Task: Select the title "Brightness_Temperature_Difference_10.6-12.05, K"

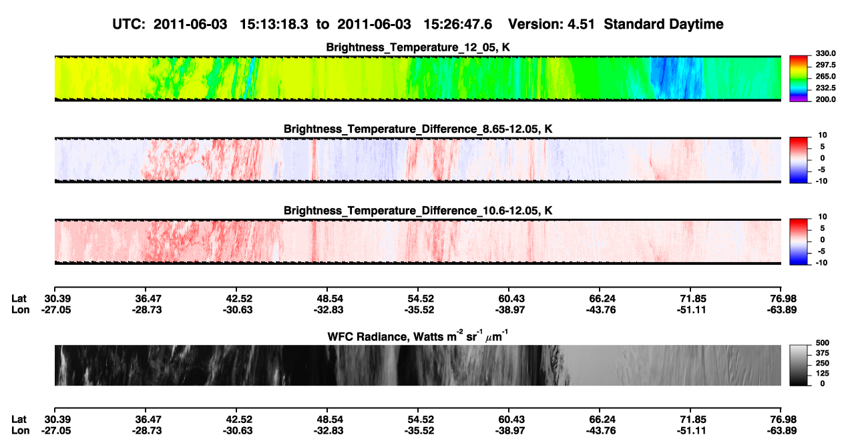Action: point(418,210)
